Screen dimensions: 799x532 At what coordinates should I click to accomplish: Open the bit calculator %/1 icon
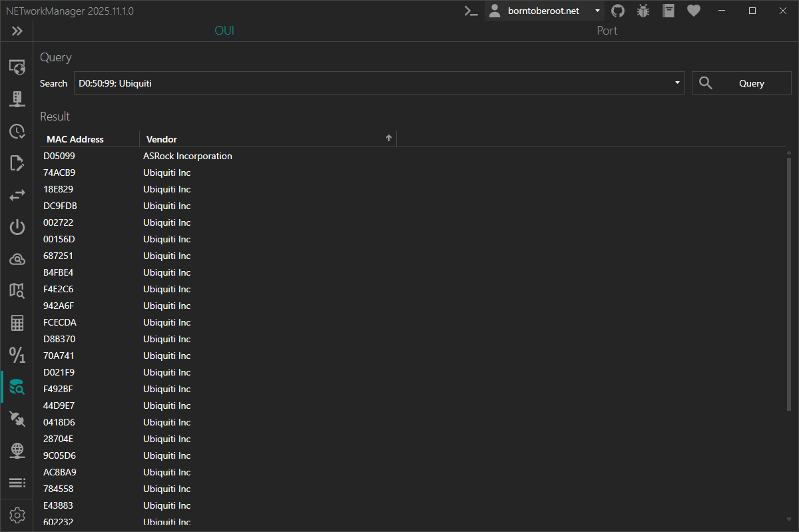tap(17, 355)
